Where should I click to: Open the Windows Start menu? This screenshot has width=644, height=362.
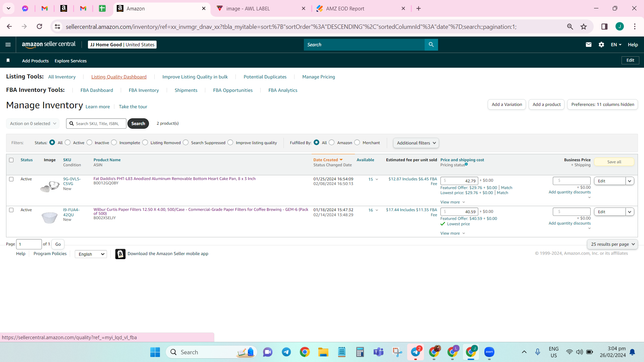(155, 352)
